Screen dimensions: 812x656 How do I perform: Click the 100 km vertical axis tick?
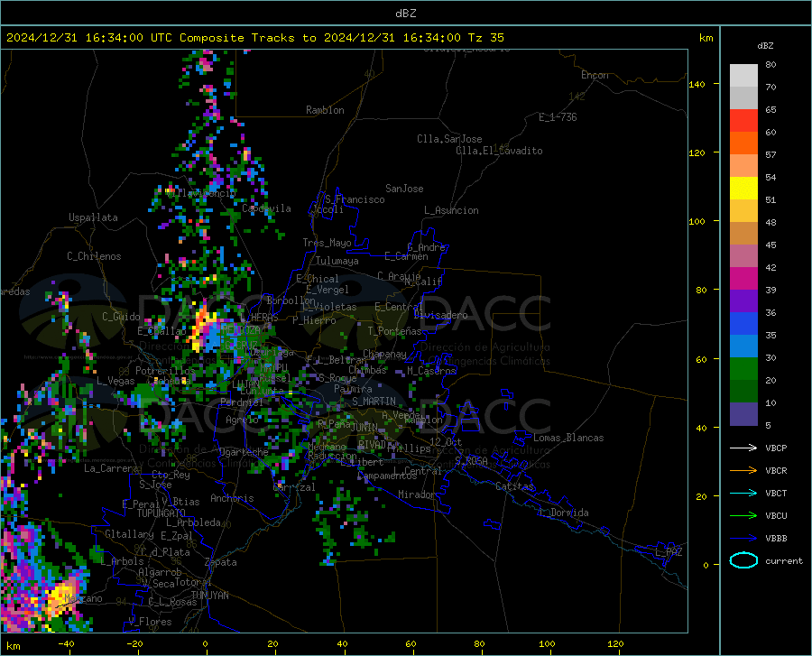(697, 221)
